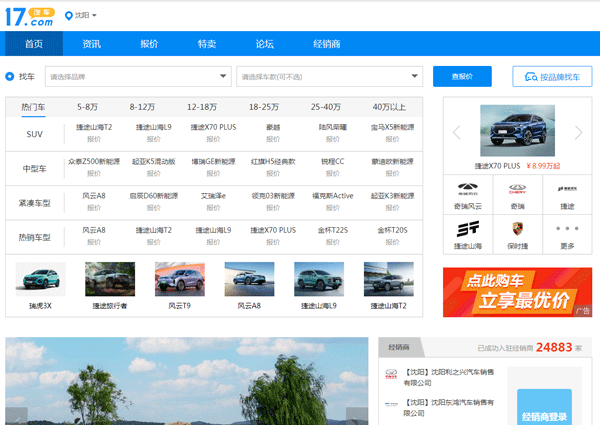
Task: Click the landscape slideshow left arrow
Action: tap(16, 416)
